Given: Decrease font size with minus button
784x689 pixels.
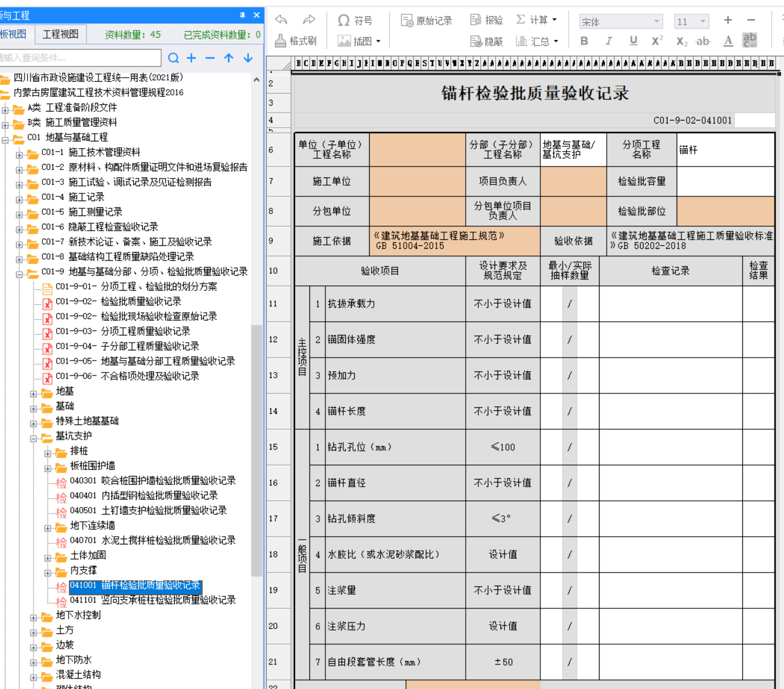Looking at the screenshot, I should tap(751, 20).
